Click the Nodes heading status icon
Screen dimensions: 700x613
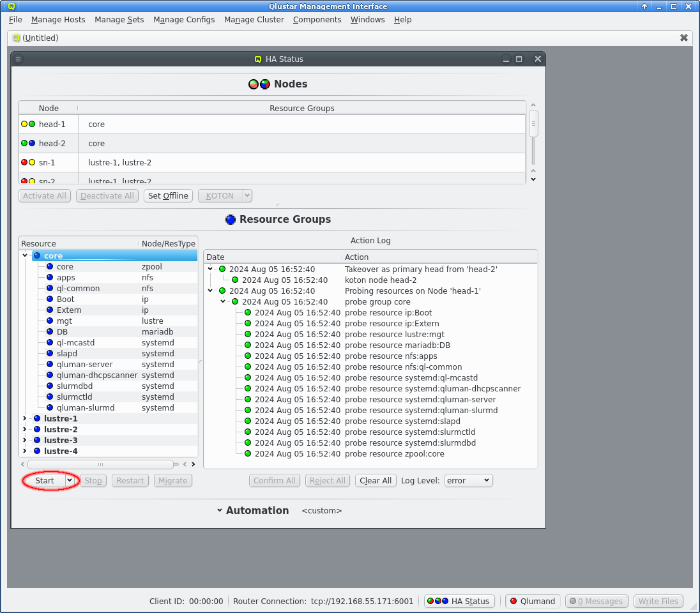(259, 84)
